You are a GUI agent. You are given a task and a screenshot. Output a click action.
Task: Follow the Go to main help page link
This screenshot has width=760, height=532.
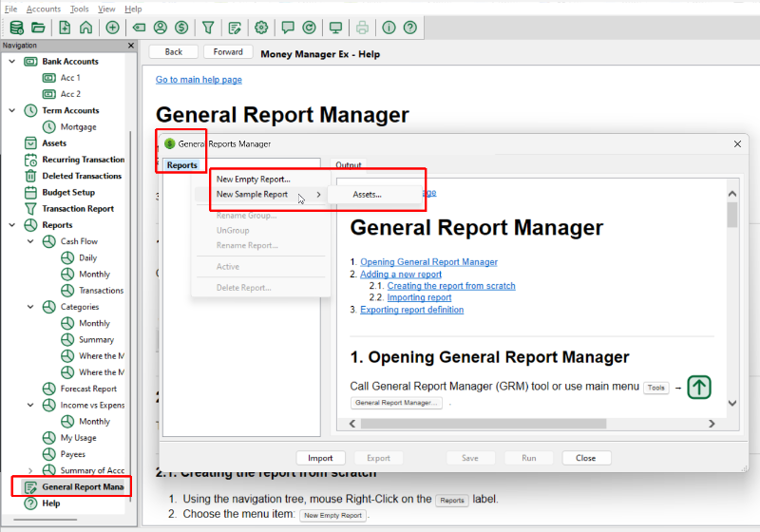pyautogui.click(x=199, y=80)
